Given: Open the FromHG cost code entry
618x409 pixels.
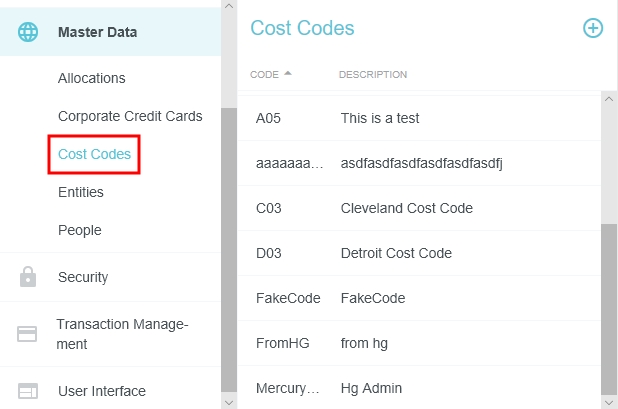Looking at the screenshot, I should pos(364,343).
